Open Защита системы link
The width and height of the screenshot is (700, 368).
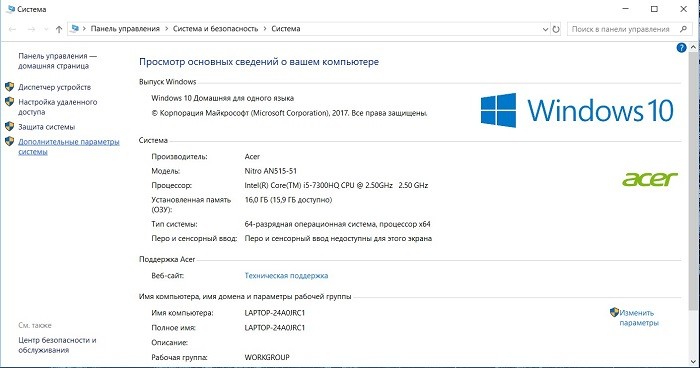(46, 127)
